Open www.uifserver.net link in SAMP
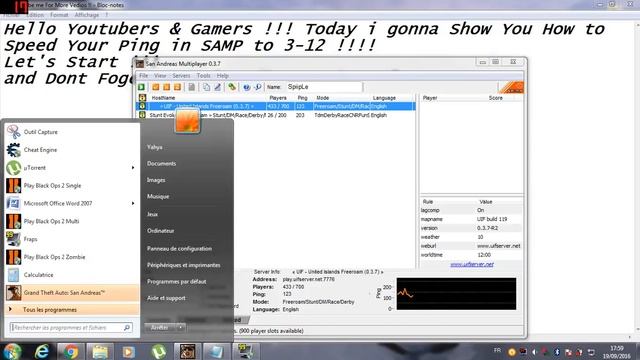The width and height of the screenshot is (640, 360). click(x=472, y=264)
